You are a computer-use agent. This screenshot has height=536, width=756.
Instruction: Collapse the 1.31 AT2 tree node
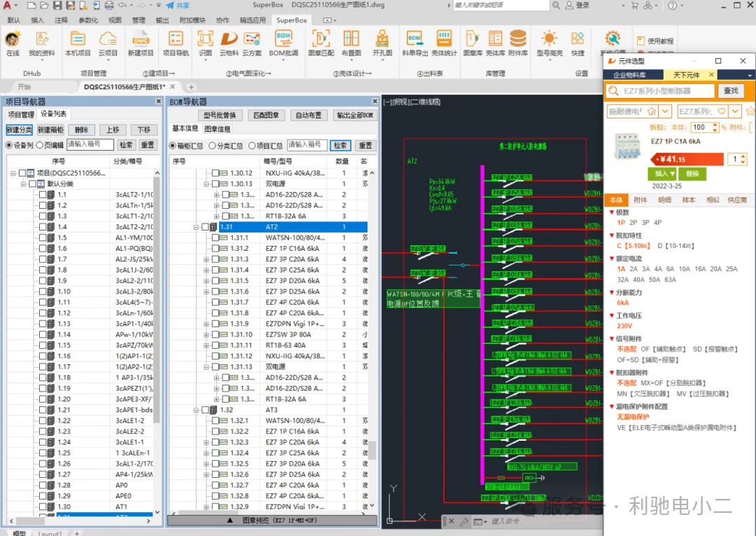tap(196, 227)
